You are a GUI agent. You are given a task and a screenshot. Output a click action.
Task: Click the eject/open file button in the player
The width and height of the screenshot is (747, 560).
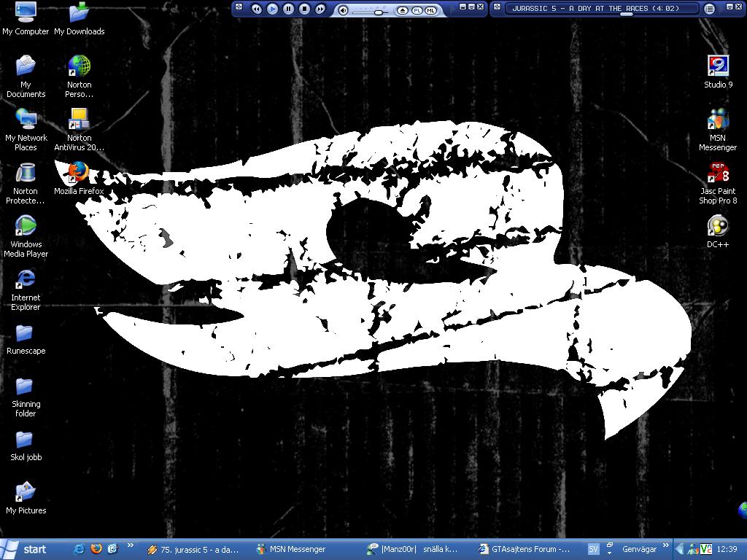403,10
